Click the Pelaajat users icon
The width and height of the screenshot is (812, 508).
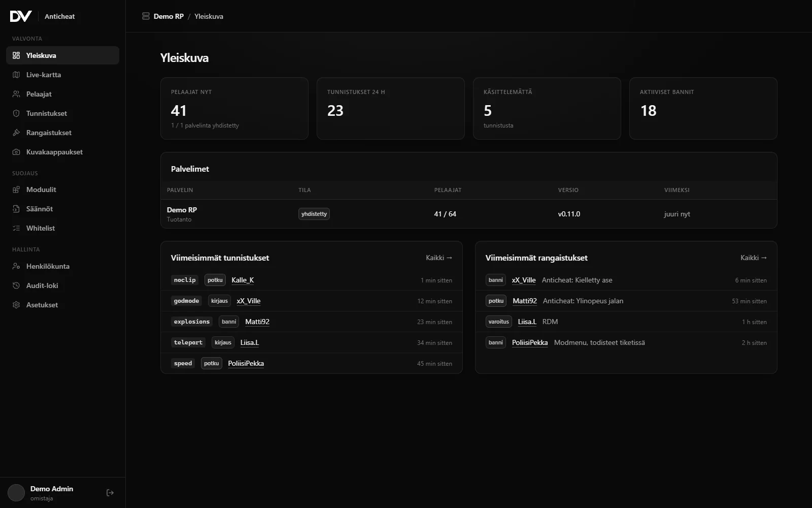pos(16,94)
